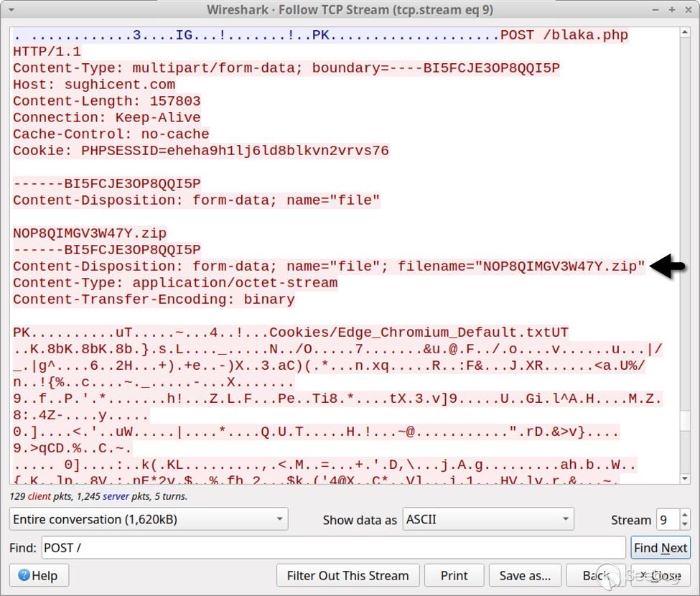700x596 pixels.
Task: Click the filename="NOP8QIMGV3W47Y.zip" Content-Disposition line
Action: point(329,266)
